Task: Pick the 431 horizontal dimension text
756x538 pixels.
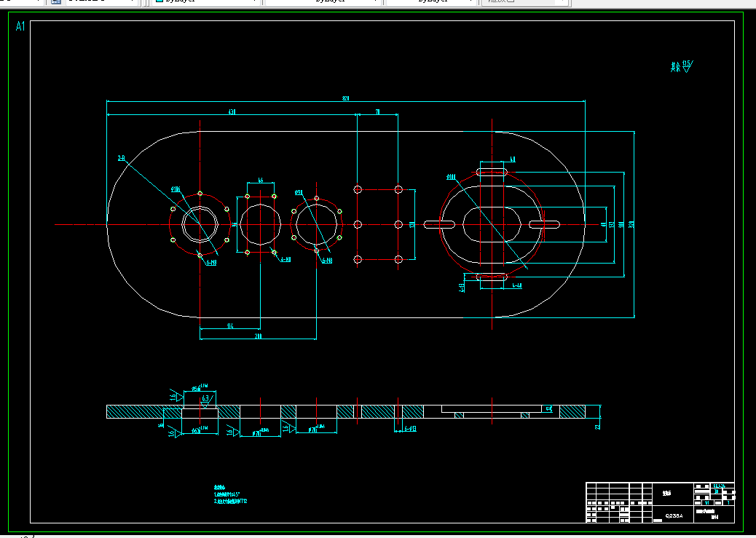Action: 232,112
